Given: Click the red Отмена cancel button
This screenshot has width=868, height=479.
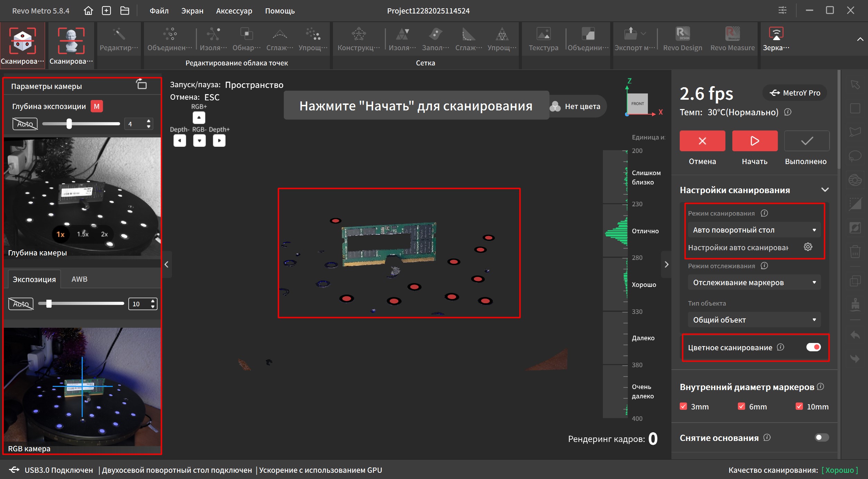Looking at the screenshot, I should [702, 141].
